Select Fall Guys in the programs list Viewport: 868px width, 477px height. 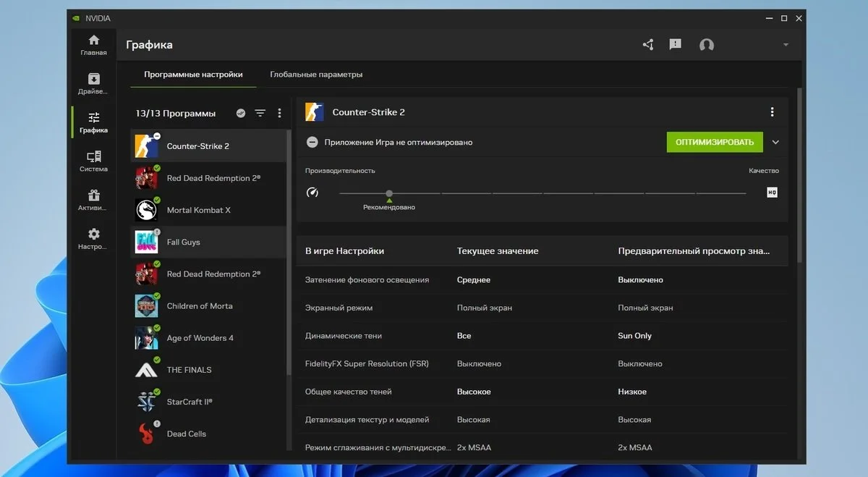coord(208,242)
